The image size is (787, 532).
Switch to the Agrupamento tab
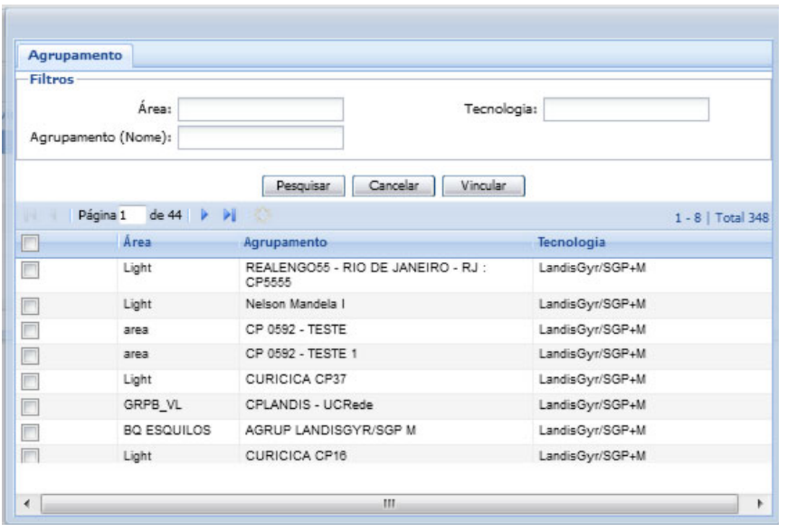tap(75, 55)
